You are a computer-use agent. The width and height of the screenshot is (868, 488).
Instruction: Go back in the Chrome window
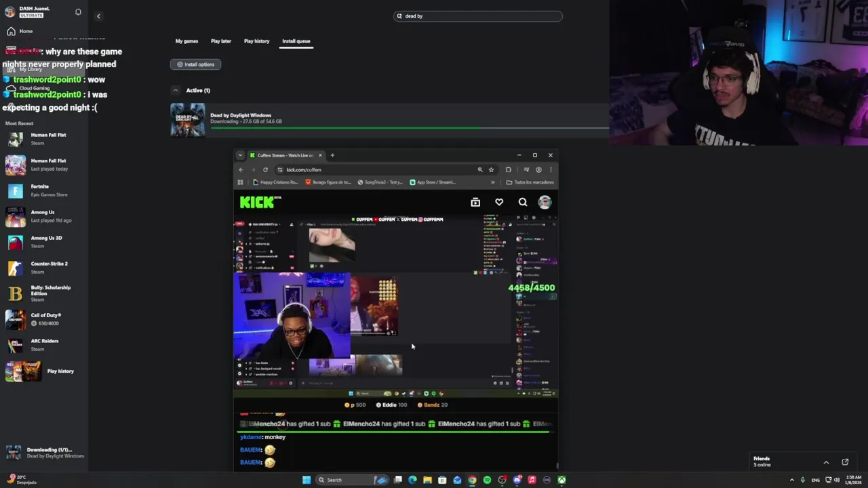(241, 169)
